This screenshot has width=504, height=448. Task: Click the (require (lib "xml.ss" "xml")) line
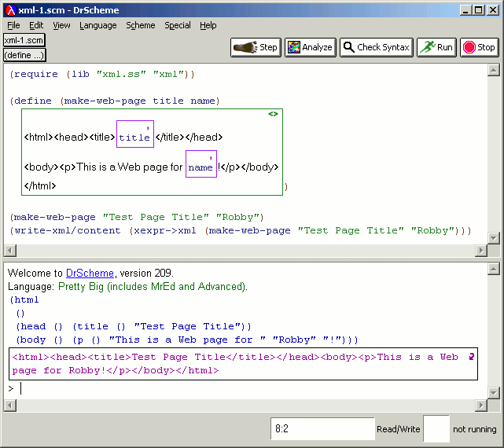click(x=102, y=74)
